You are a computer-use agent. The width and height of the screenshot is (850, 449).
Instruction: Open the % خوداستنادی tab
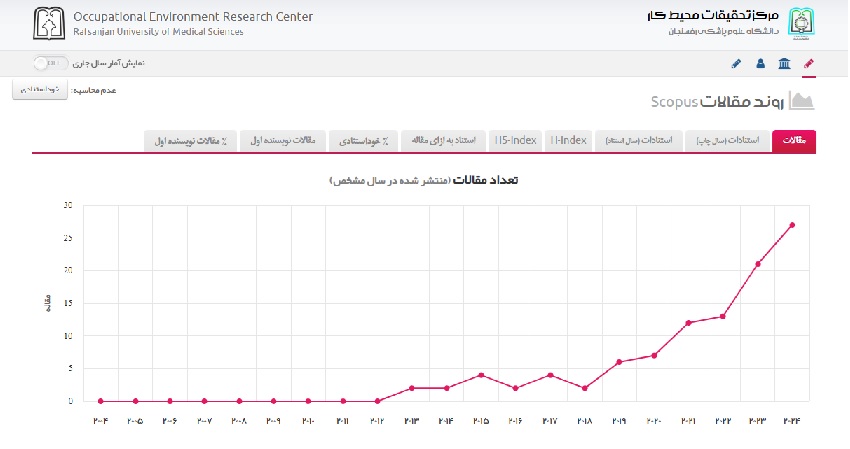tap(363, 140)
